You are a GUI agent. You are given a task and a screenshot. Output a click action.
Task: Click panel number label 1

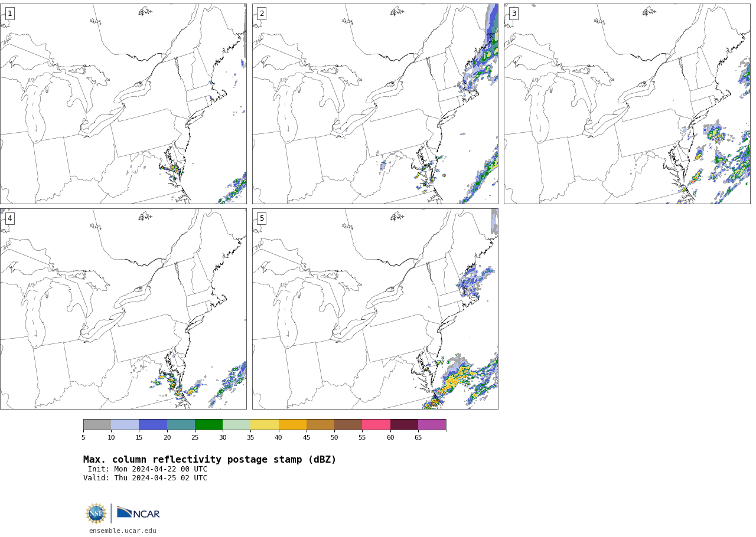pos(9,14)
